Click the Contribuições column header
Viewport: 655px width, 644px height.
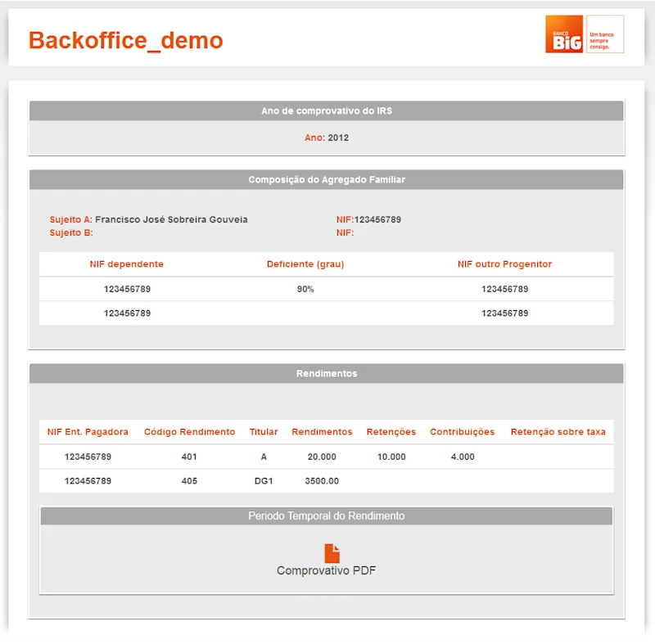(463, 432)
